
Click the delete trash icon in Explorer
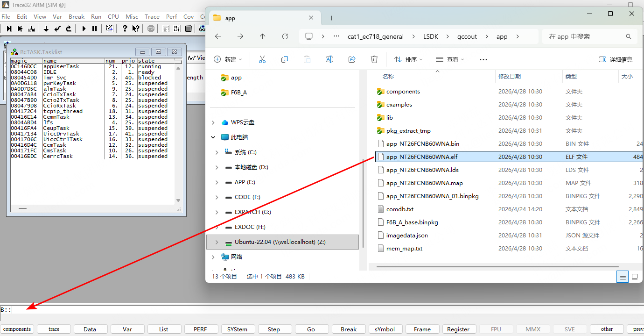click(374, 59)
